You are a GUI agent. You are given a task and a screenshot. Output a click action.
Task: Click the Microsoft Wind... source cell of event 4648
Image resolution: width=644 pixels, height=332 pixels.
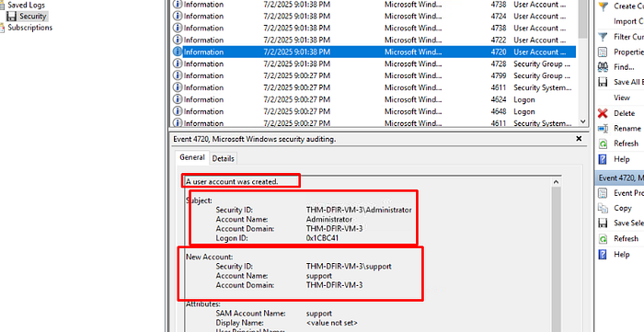(x=413, y=111)
